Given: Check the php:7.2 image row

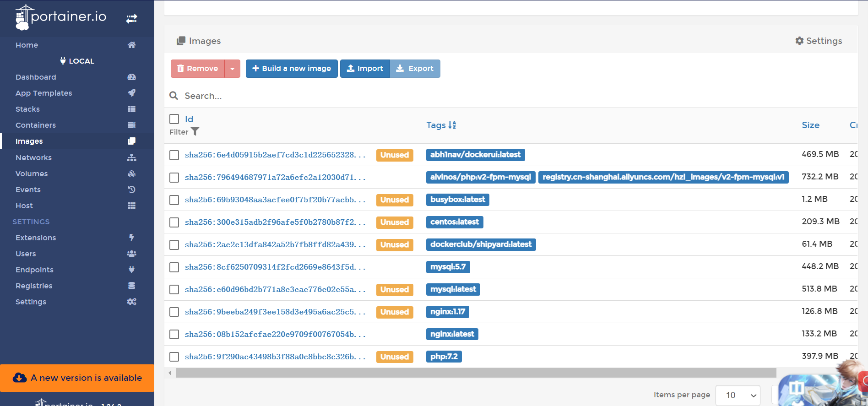Looking at the screenshot, I should [174, 357].
